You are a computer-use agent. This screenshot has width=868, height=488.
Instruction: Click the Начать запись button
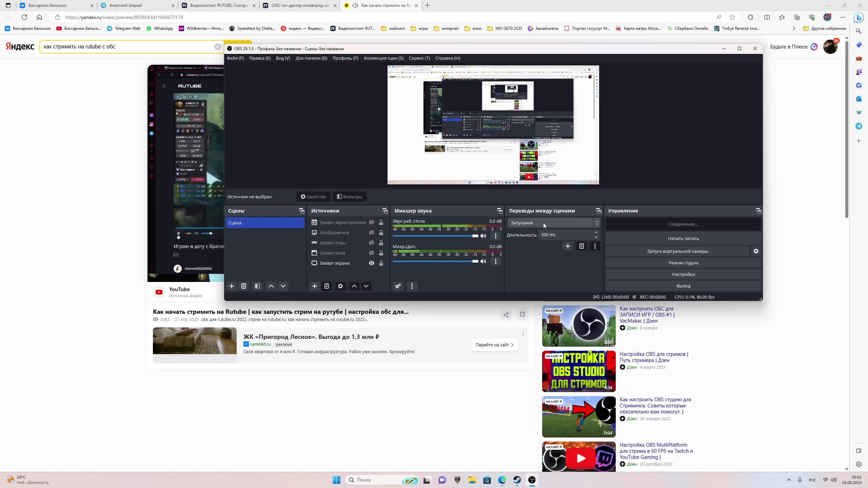tap(683, 238)
